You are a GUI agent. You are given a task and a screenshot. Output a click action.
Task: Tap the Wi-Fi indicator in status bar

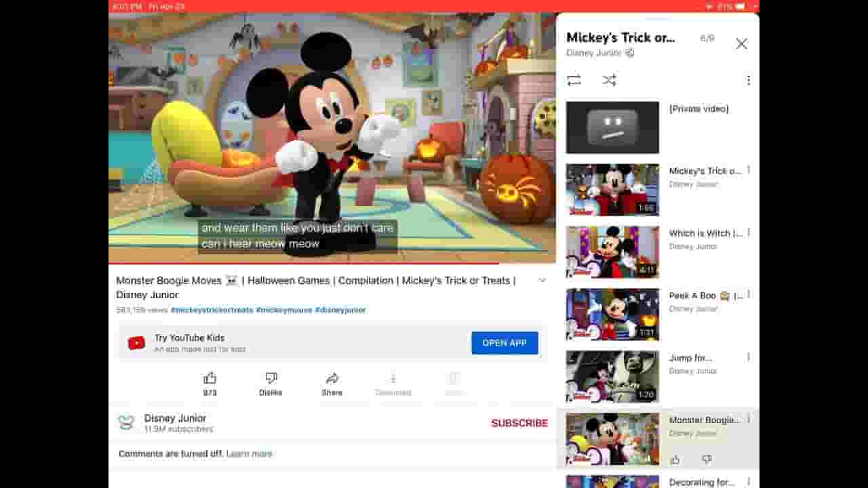point(709,6)
